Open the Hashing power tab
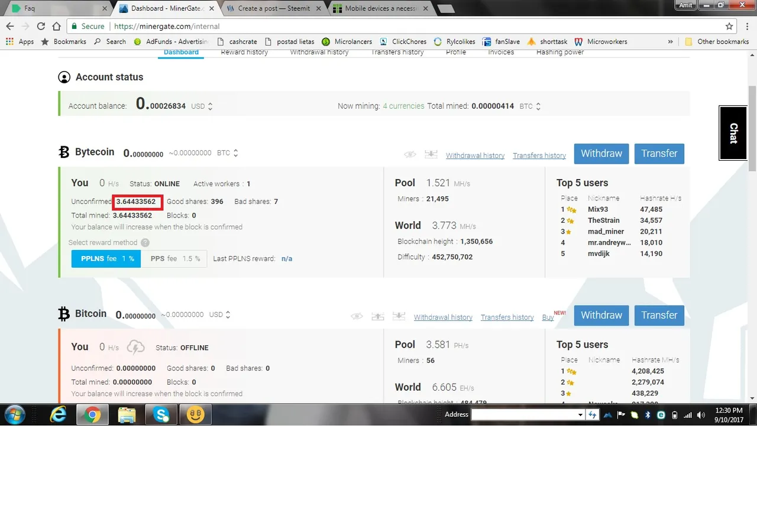 pos(560,52)
